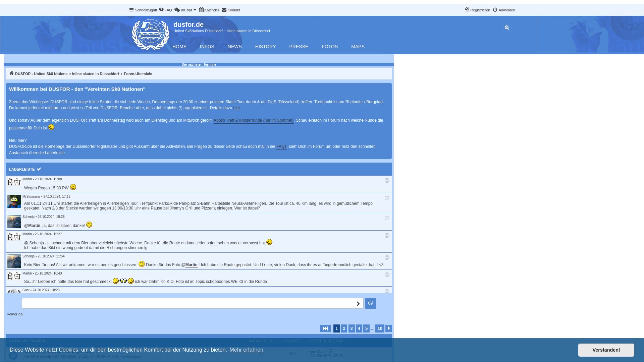
Task: Focus the chat message input field
Action: pyautogui.click(x=187, y=303)
